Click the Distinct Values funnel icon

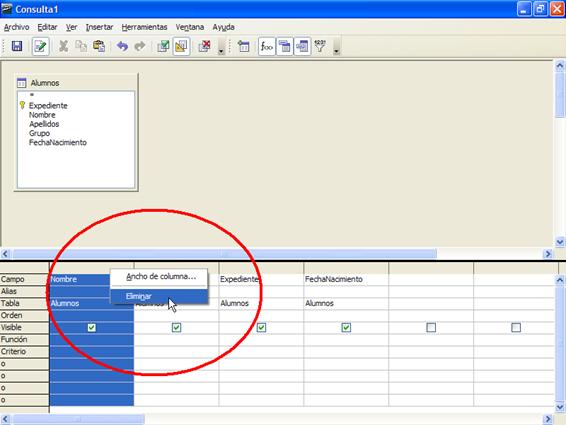tap(320, 46)
